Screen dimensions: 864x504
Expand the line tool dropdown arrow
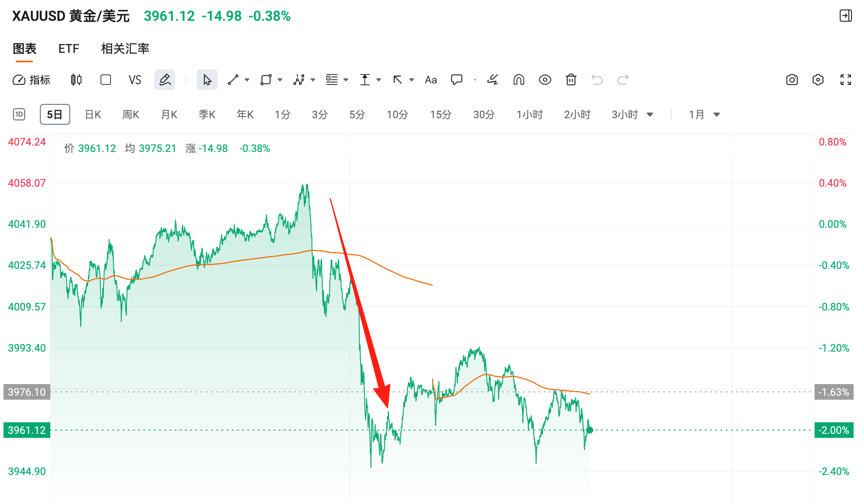pyautogui.click(x=247, y=80)
